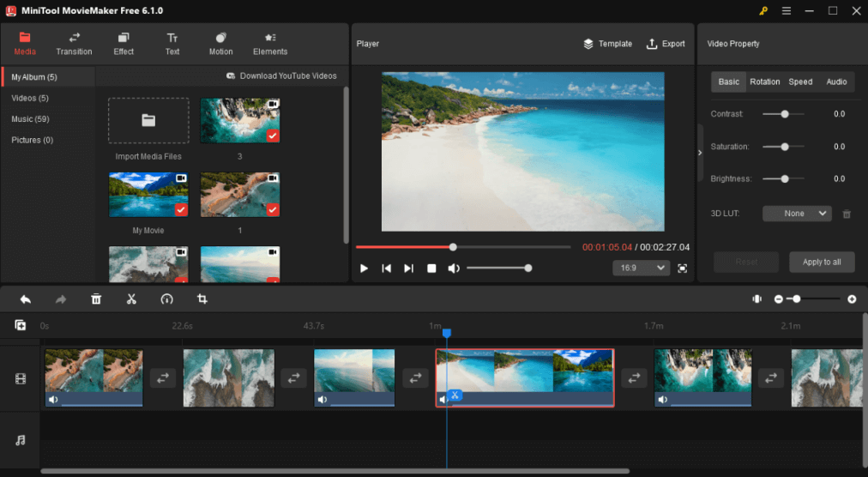Click Download YouTube Videos
868x477 pixels.
point(281,75)
